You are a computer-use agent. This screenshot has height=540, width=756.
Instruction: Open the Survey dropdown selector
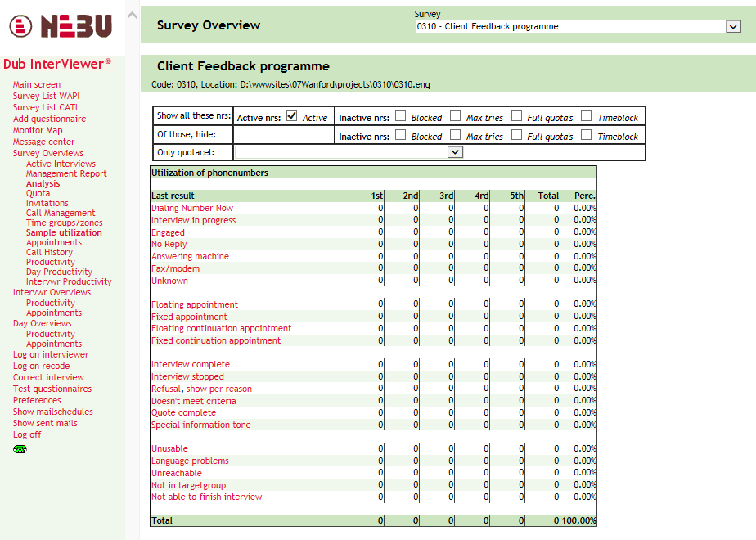tap(578, 26)
